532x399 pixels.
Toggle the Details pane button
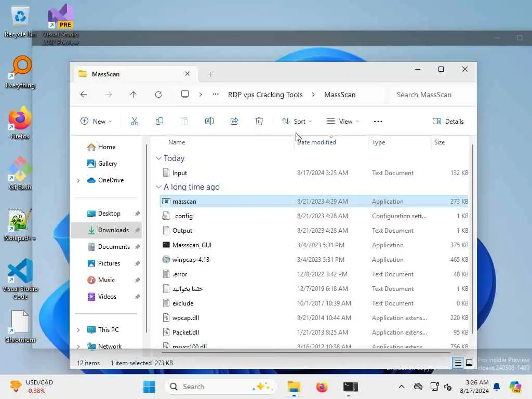click(448, 122)
